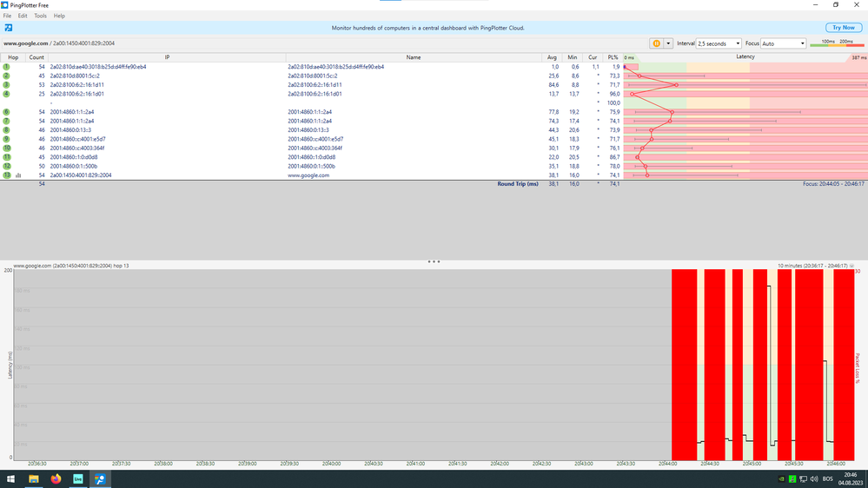The width and height of the screenshot is (868, 488).
Task: Select the hop 12 green circle icon
Action: 7,167
